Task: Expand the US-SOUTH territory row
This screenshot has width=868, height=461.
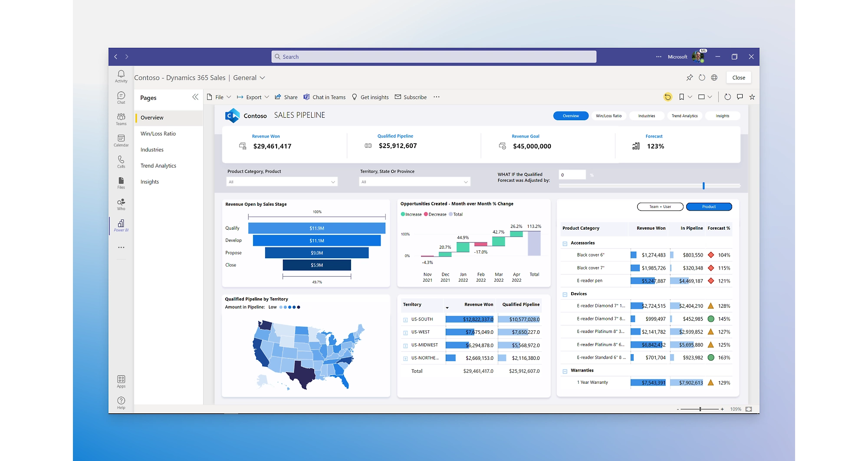Action: (x=405, y=319)
